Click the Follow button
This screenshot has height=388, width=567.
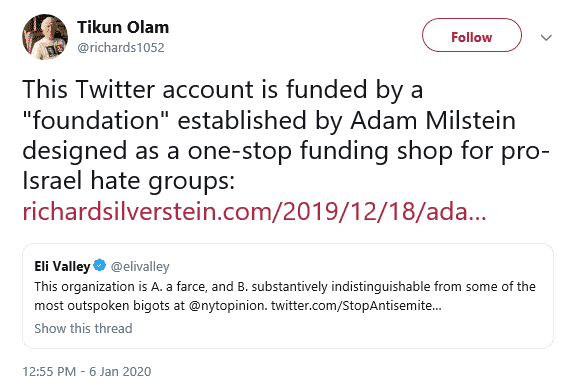point(472,35)
